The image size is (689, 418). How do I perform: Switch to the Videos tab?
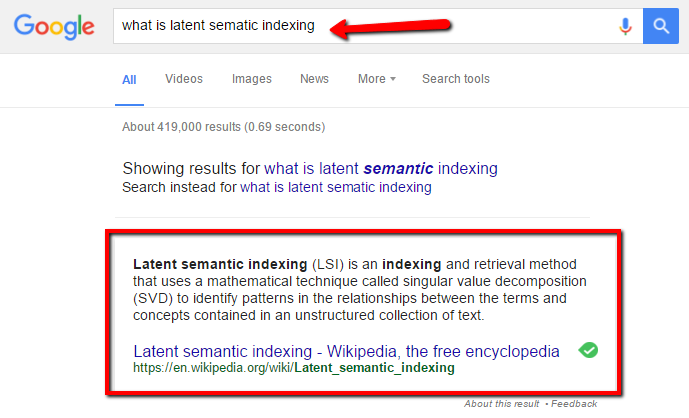tap(183, 79)
